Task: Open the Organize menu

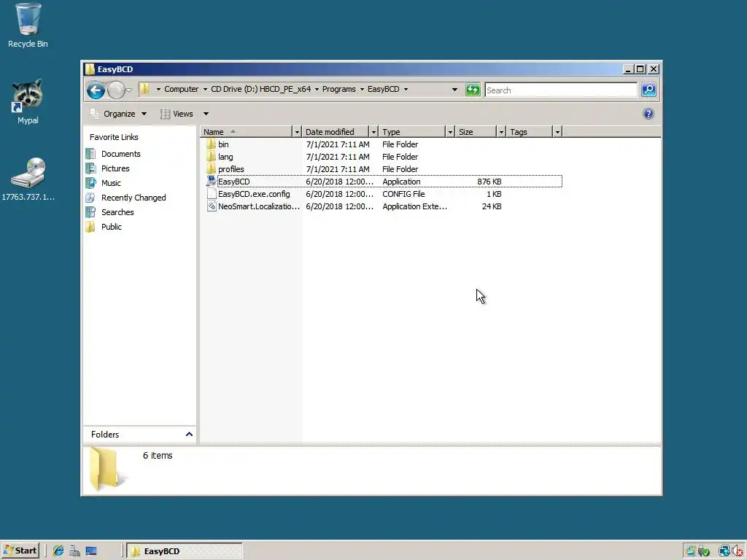Action: [119, 114]
